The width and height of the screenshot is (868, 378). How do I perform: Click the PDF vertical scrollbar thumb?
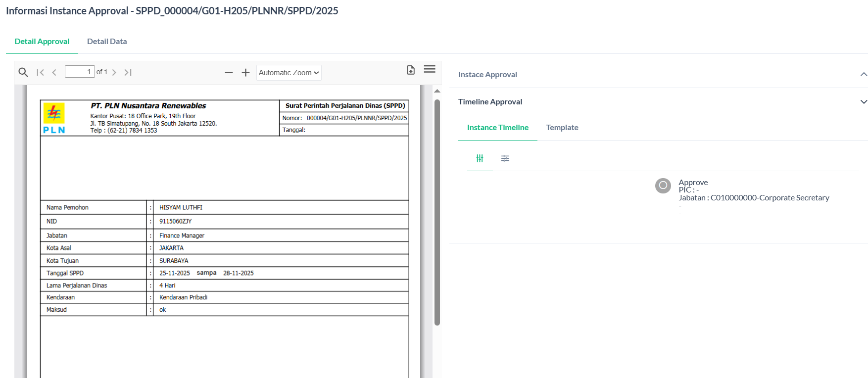click(437, 212)
